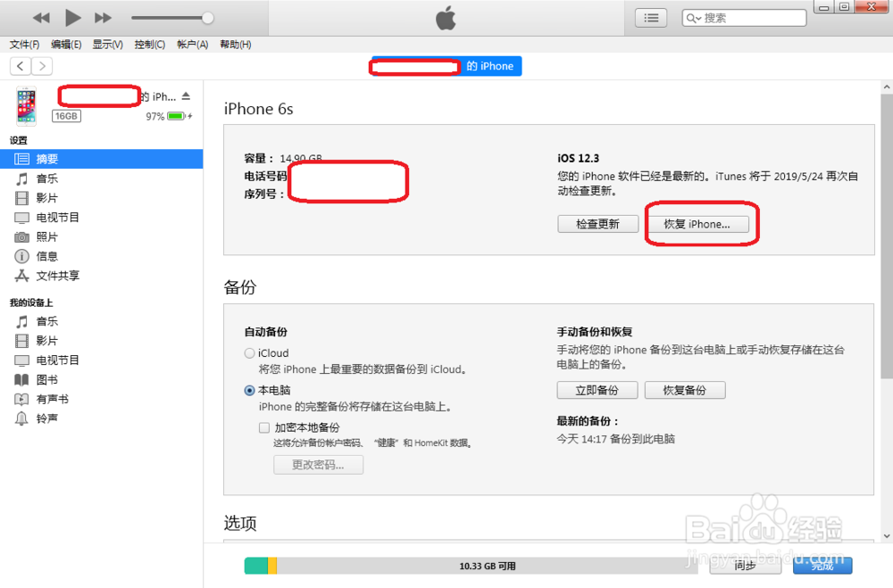Go forward with the right arrow
893x588 pixels.
(42, 66)
